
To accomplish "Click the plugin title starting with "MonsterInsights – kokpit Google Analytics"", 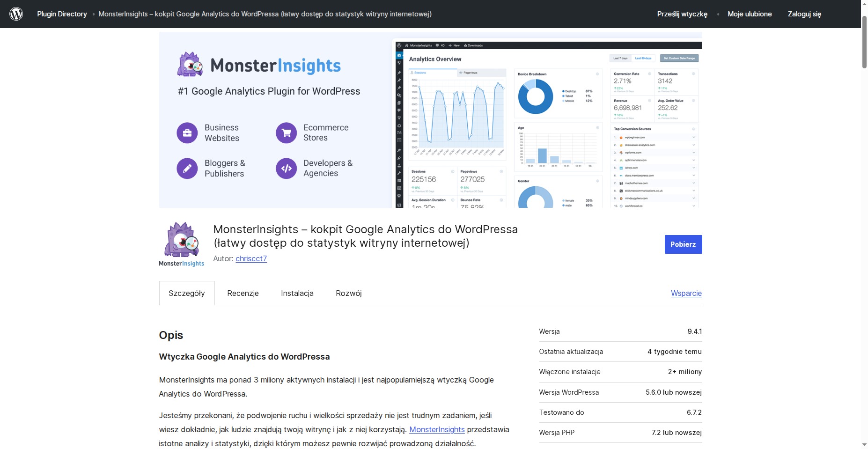I will tap(366, 236).
